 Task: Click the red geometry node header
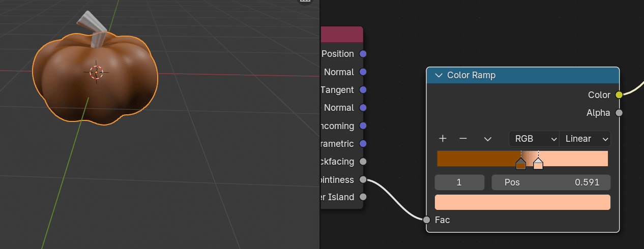coord(342,35)
